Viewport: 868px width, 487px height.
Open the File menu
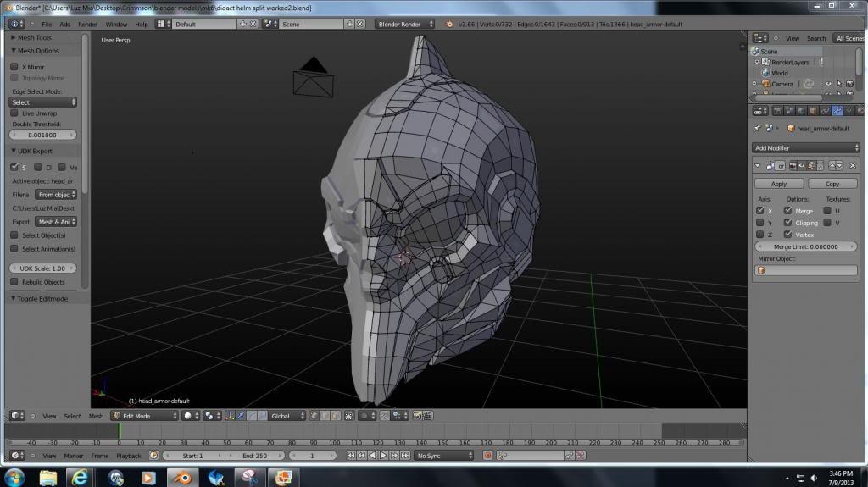(x=47, y=24)
